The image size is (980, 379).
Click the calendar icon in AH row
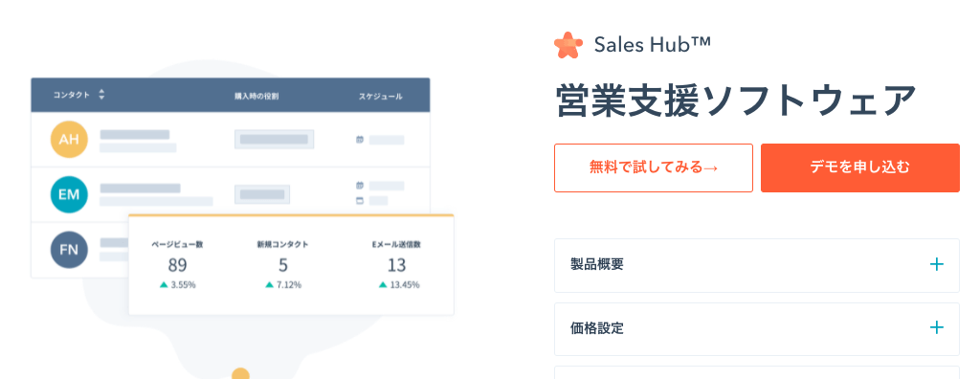[x=360, y=140]
